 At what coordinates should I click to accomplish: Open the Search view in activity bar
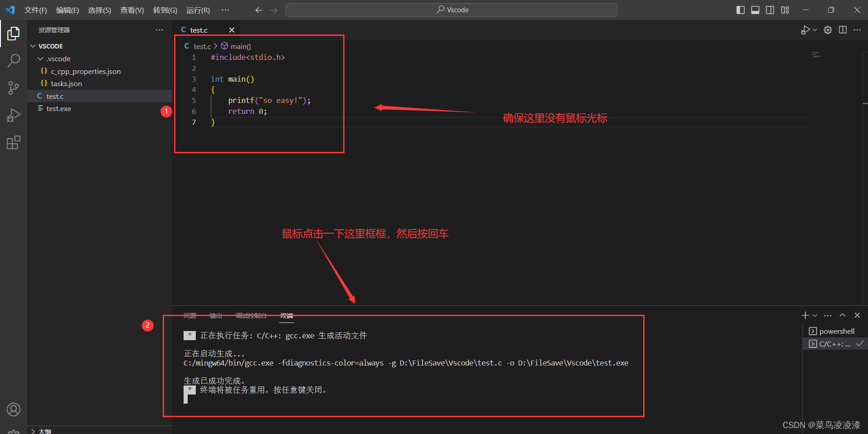pyautogui.click(x=14, y=60)
